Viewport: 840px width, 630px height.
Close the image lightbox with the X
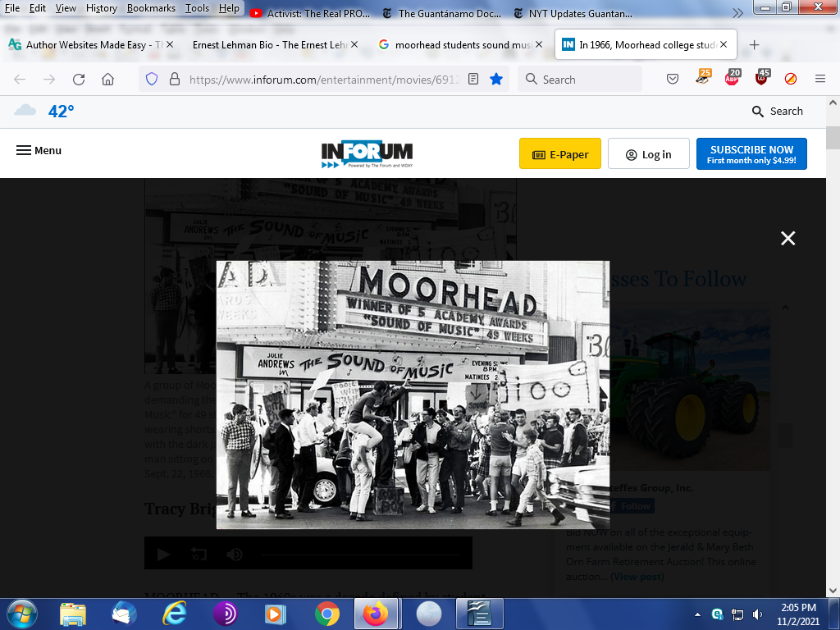click(x=787, y=239)
